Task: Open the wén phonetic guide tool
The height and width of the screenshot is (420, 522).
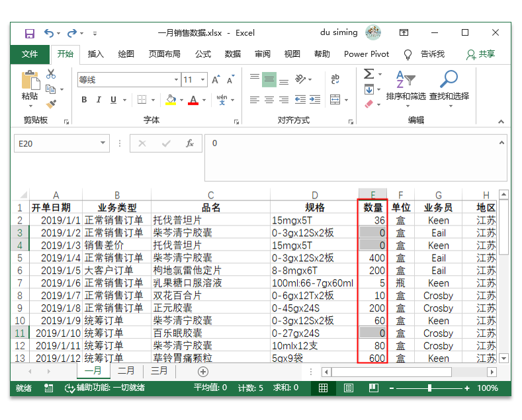Action: click(x=222, y=99)
